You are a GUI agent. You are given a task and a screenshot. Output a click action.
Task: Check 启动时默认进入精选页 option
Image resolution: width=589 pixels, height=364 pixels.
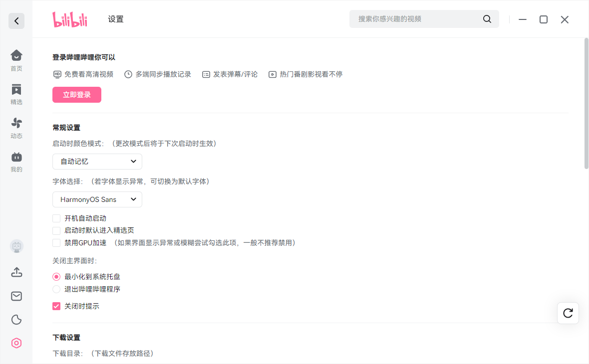[56, 230]
